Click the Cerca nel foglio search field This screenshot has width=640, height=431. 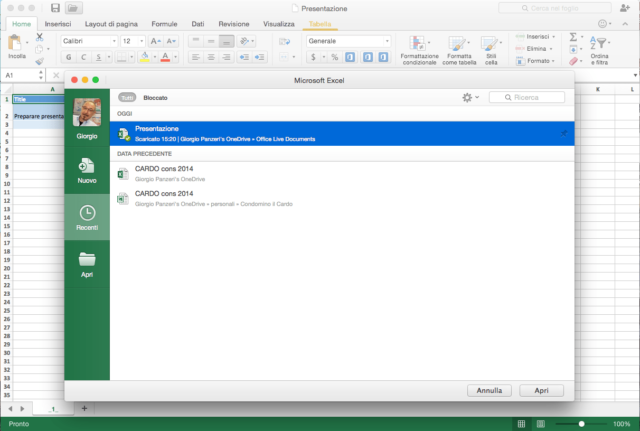point(555,8)
